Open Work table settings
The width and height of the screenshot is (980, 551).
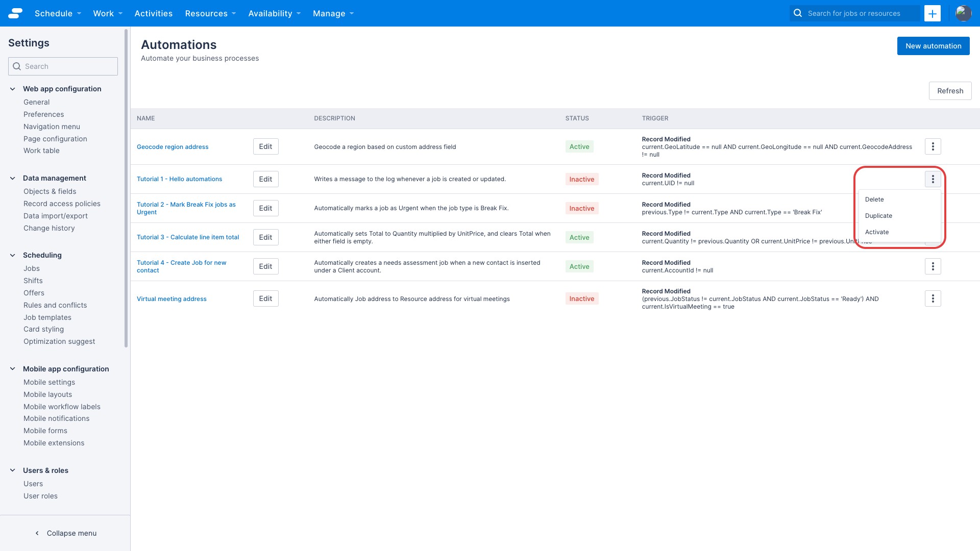41,151
